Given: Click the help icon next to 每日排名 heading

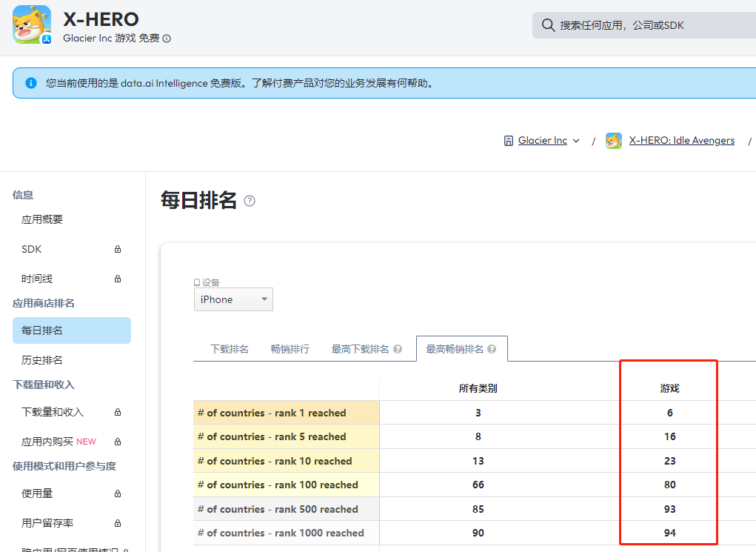Looking at the screenshot, I should (x=250, y=201).
